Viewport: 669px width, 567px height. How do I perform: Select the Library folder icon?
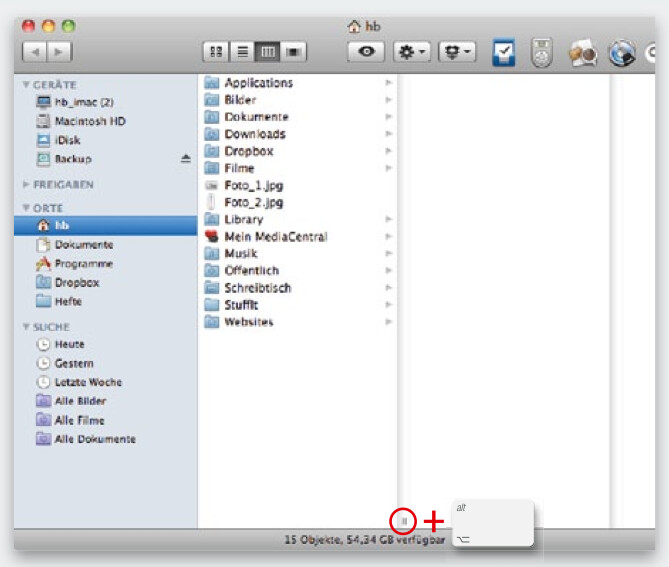(x=212, y=219)
